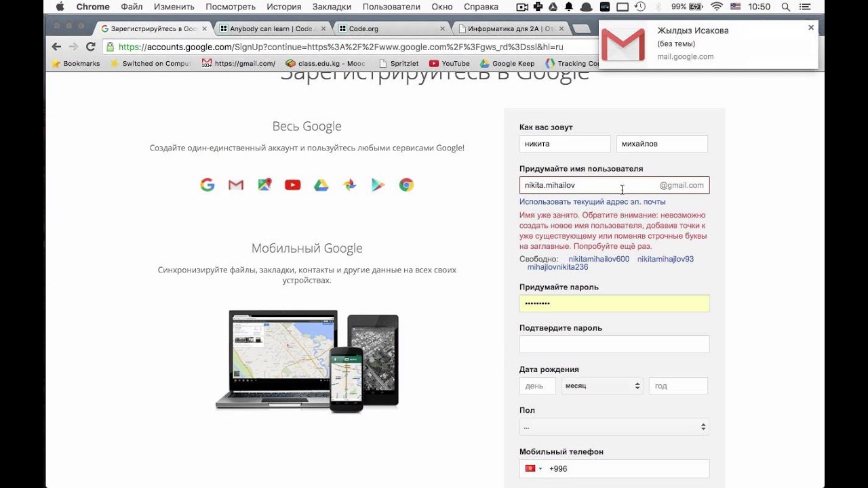Open the Изменить menu
The height and width of the screenshot is (488, 868).
tap(174, 7)
